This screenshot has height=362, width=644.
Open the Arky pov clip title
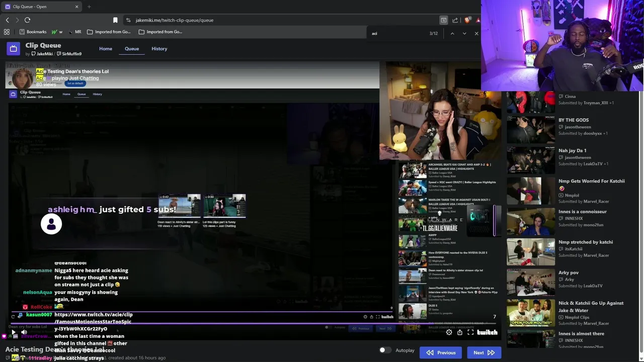point(569,273)
